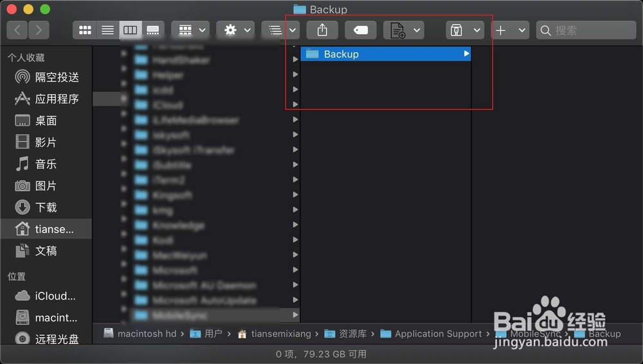Switch to icon view

[85, 30]
